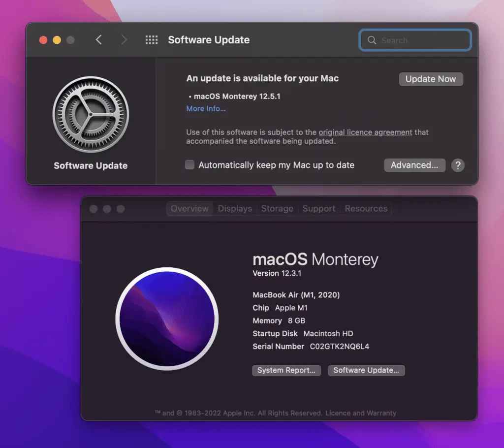Click the Software Update gear icon
The image size is (504, 448).
(x=91, y=115)
